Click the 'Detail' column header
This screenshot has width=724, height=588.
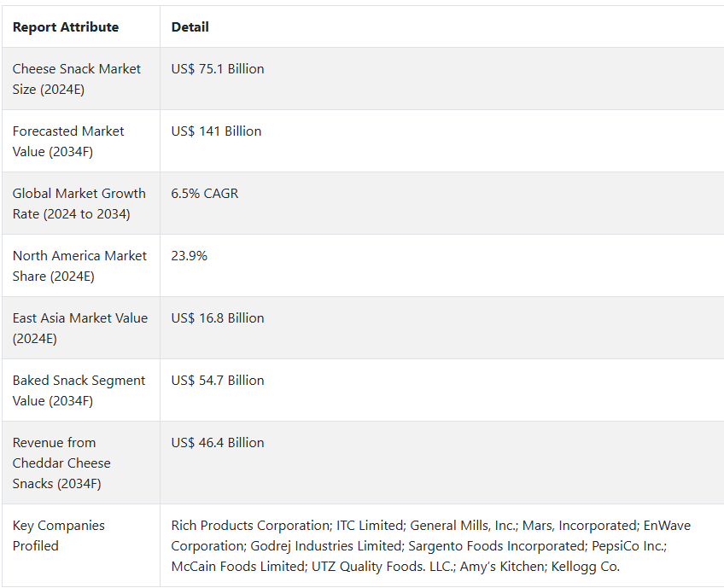(190, 27)
